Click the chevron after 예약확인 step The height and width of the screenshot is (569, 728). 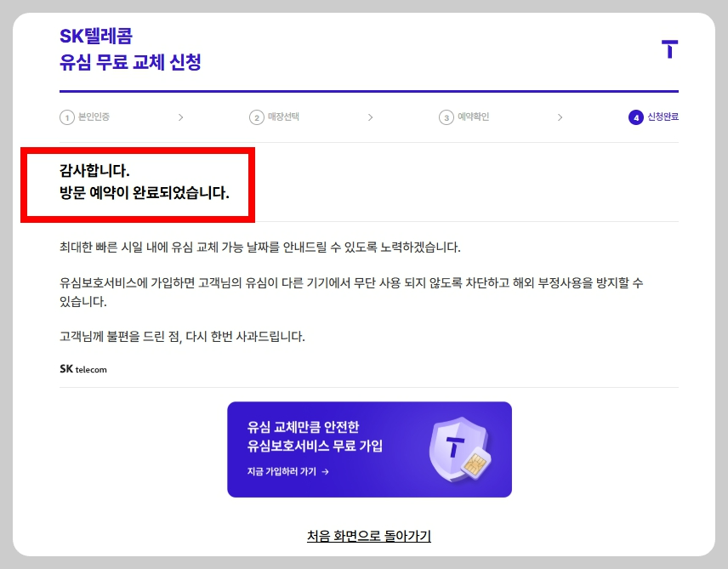(x=560, y=117)
